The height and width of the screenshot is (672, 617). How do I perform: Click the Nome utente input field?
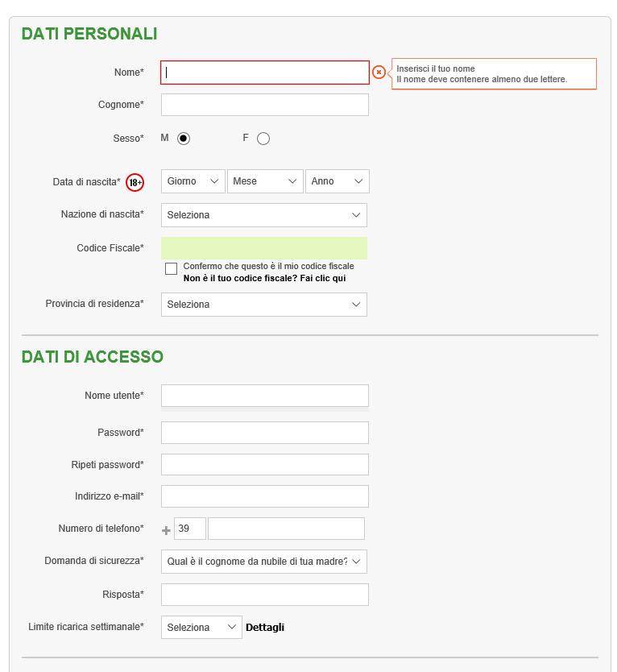coord(265,396)
